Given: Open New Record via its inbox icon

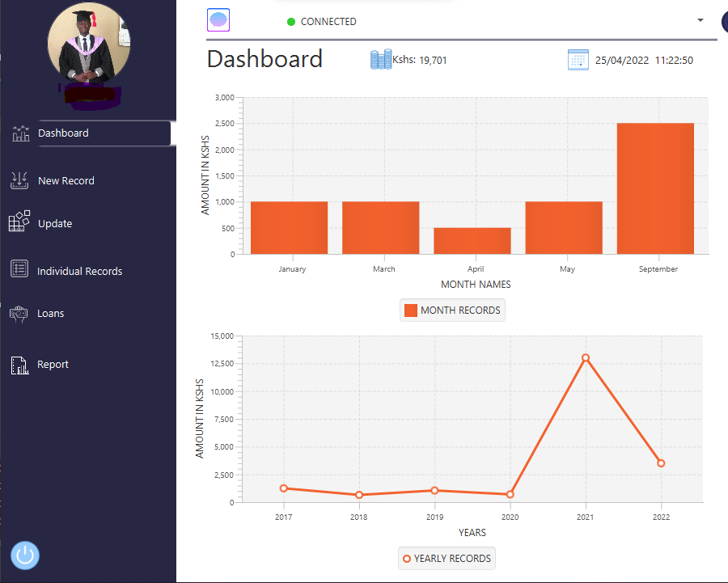Looking at the screenshot, I should point(19,180).
